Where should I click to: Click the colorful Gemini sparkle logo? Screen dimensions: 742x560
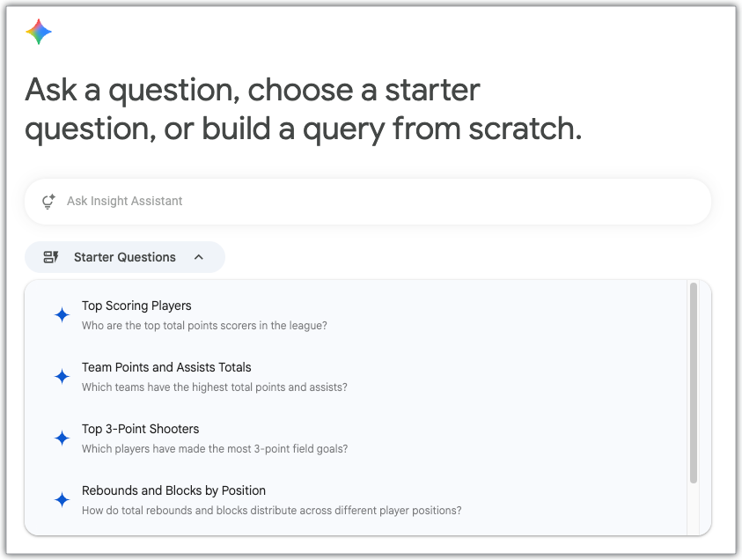tap(39, 32)
